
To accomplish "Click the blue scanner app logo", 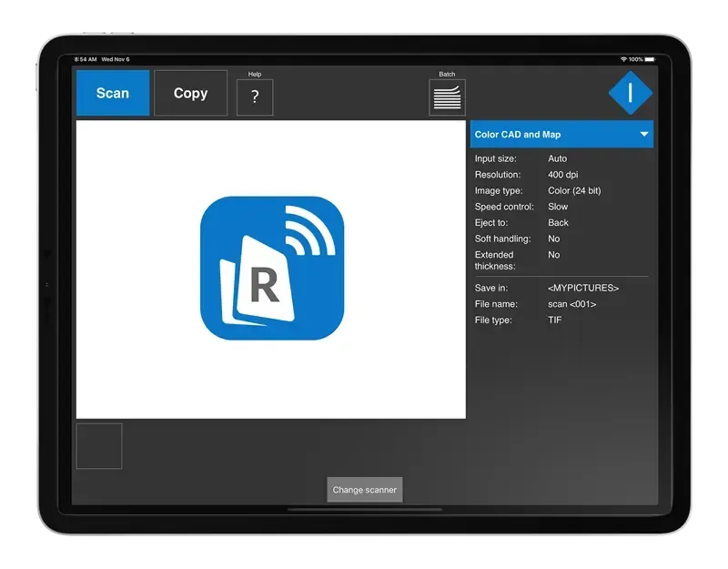I will coord(272,268).
